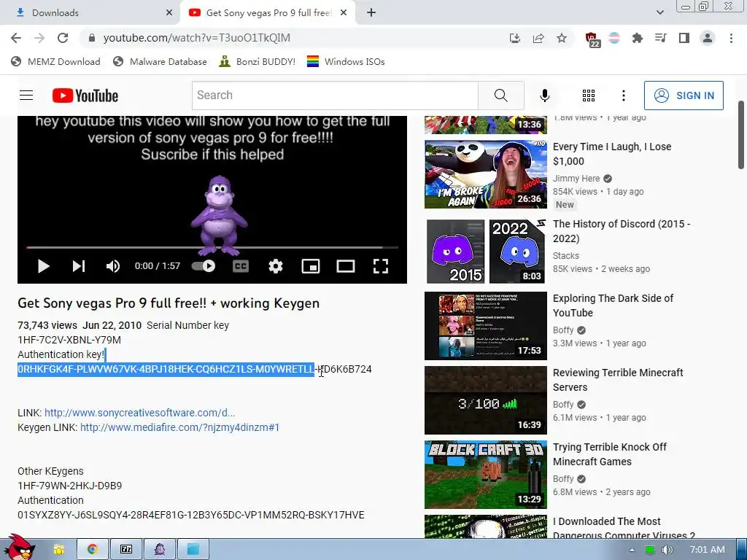747x560 pixels.
Task: Go to YouTube home via the logo
Action: pyautogui.click(x=85, y=96)
